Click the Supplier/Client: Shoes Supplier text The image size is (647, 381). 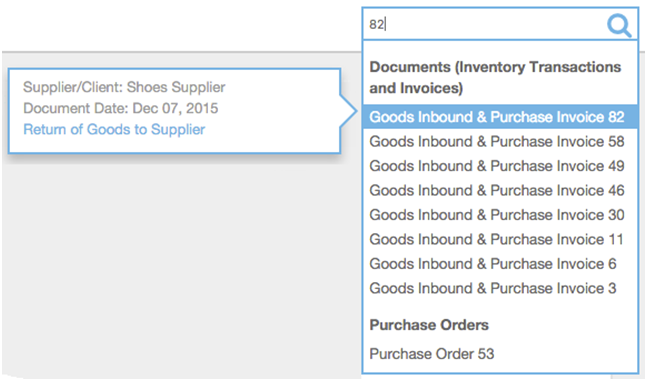tap(124, 87)
